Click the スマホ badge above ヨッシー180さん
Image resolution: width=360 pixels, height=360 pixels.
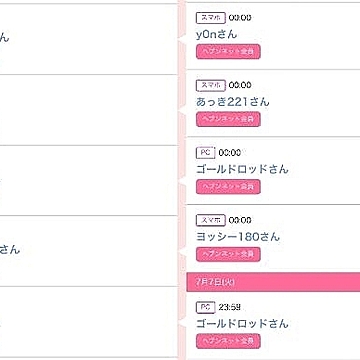[x=211, y=220]
